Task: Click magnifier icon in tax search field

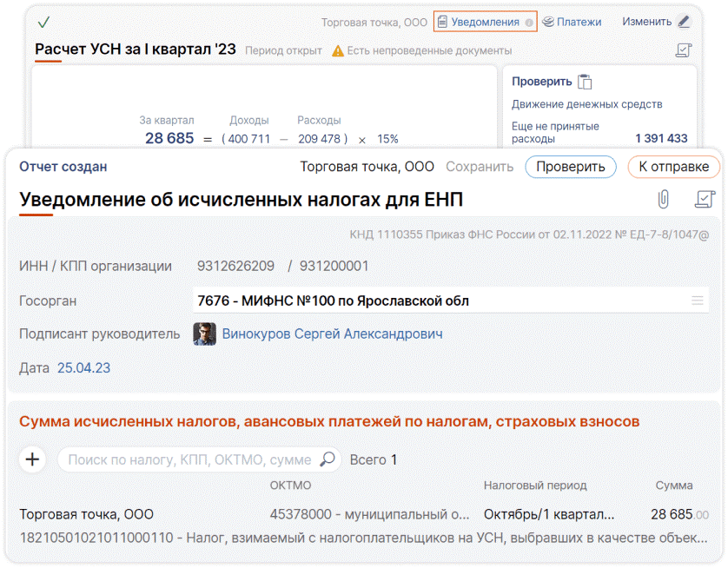Action: click(328, 459)
